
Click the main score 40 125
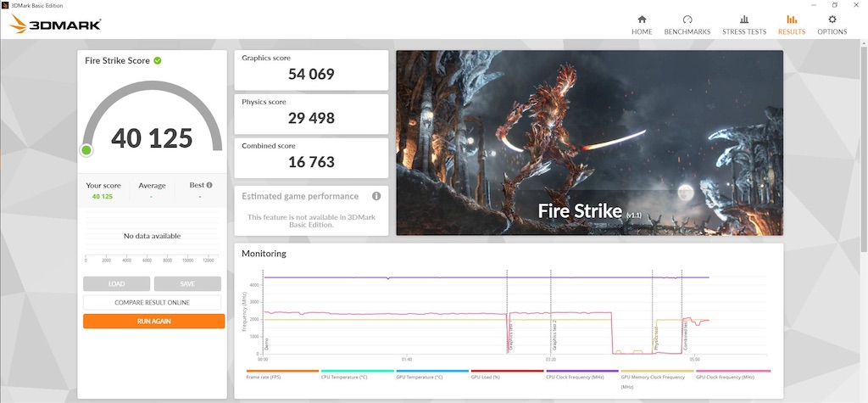pos(152,138)
